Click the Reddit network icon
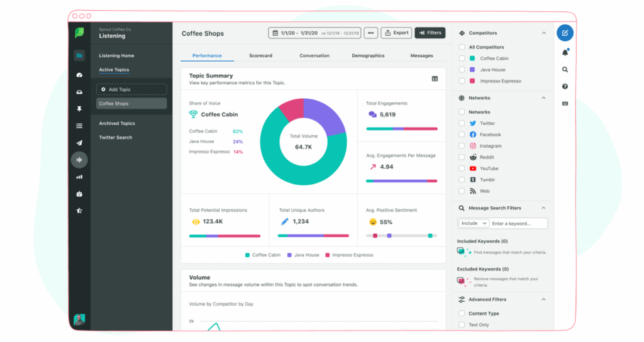The image size is (644, 342). [x=473, y=157]
